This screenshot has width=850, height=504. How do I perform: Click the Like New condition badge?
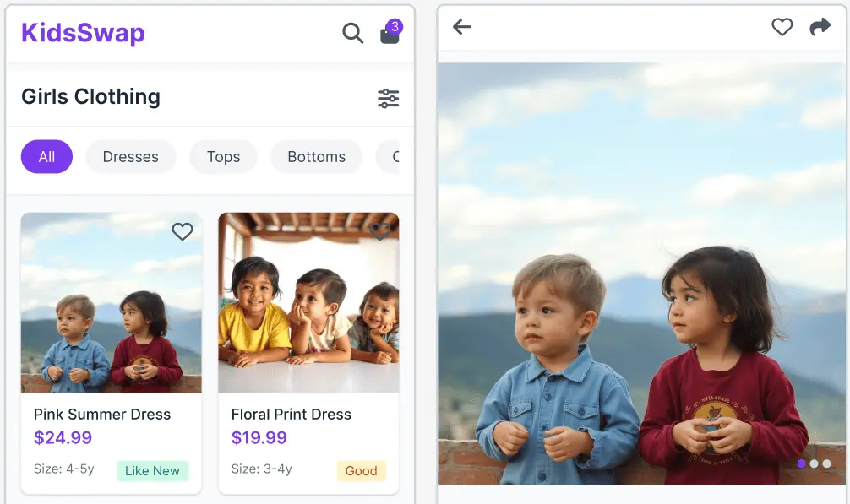coord(152,471)
